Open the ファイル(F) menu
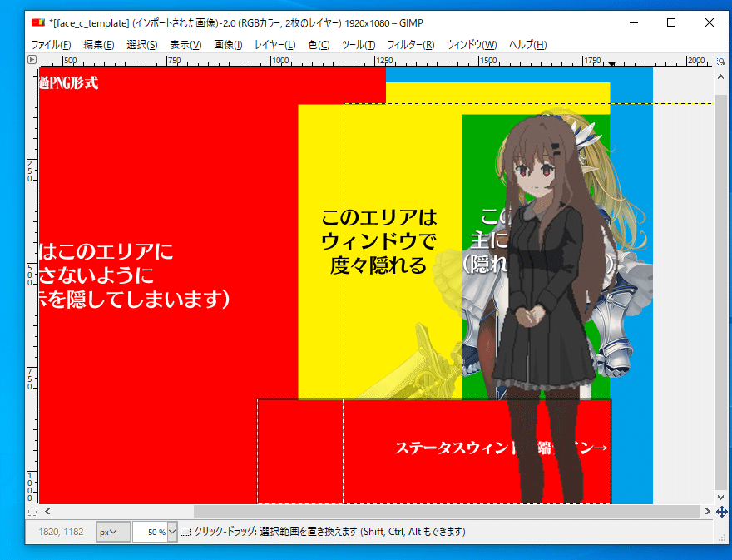This screenshot has width=732, height=560. 51,45
